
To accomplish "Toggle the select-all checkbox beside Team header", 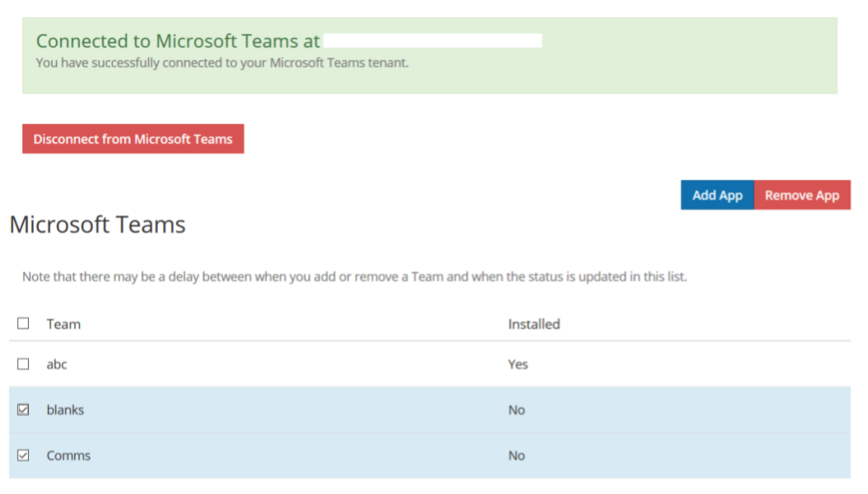I will (x=23, y=323).
